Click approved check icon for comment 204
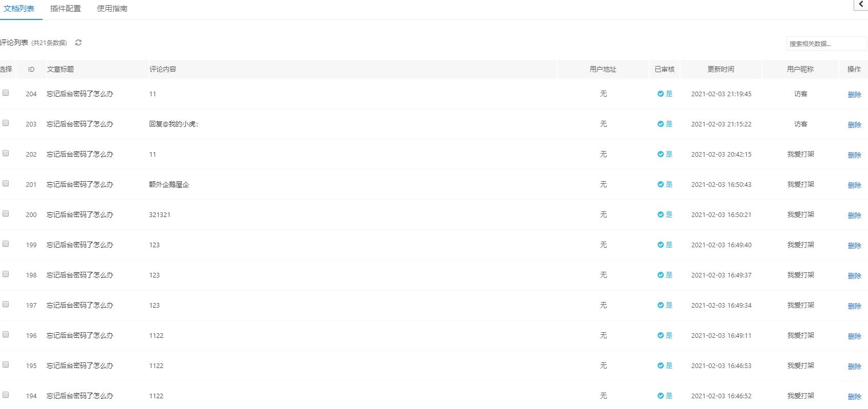868x409 pixels. pyautogui.click(x=660, y=94)
